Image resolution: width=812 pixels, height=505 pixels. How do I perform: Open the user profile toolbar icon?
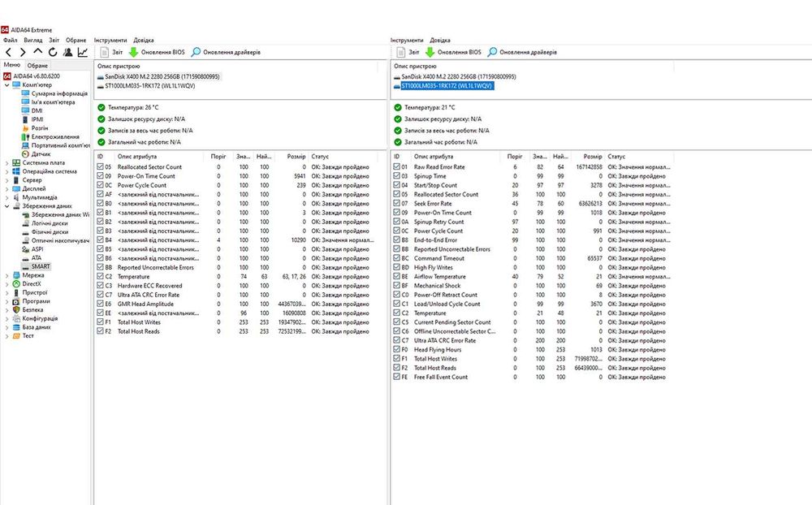click(68, 52)
